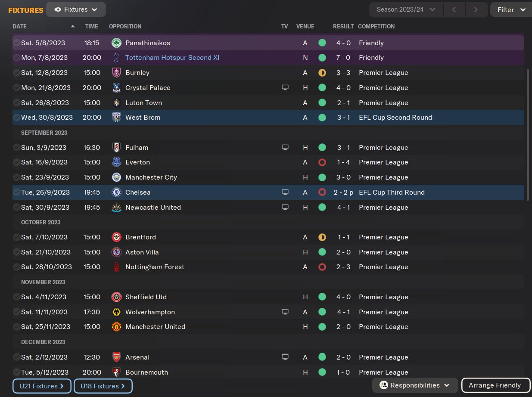Open the U21 Fixtures page
This screenshot has width=532, height=397.
41,386
